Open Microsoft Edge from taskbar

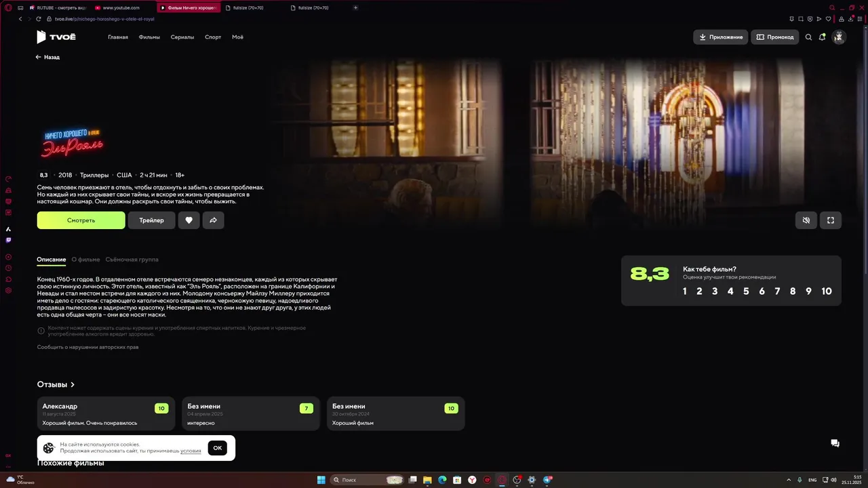[x=442, y=480]
